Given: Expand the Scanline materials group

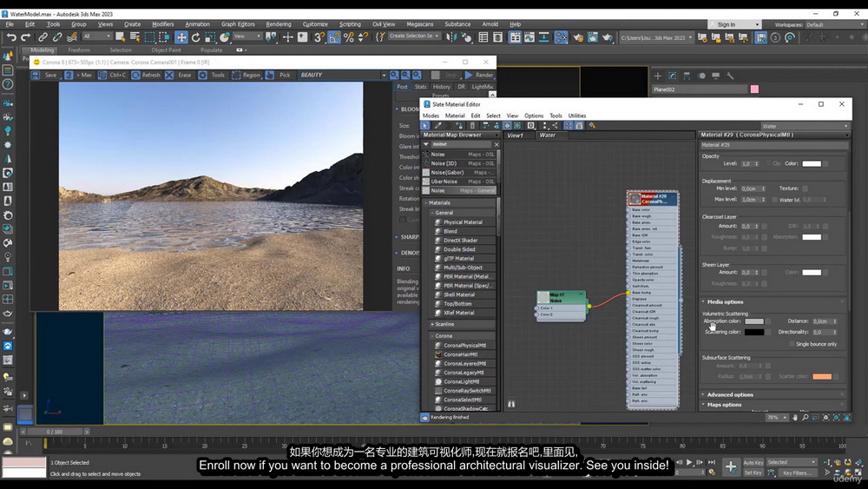Looking at the screenshot, I should [444, 325].
